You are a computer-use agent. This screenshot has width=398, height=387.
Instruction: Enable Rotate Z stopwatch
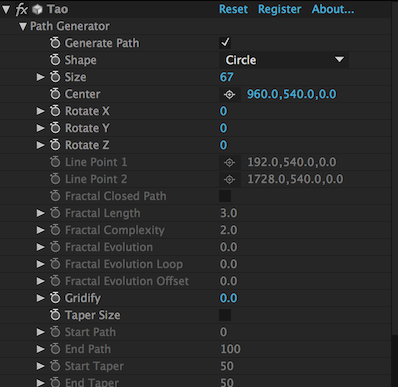coord(55,145)
